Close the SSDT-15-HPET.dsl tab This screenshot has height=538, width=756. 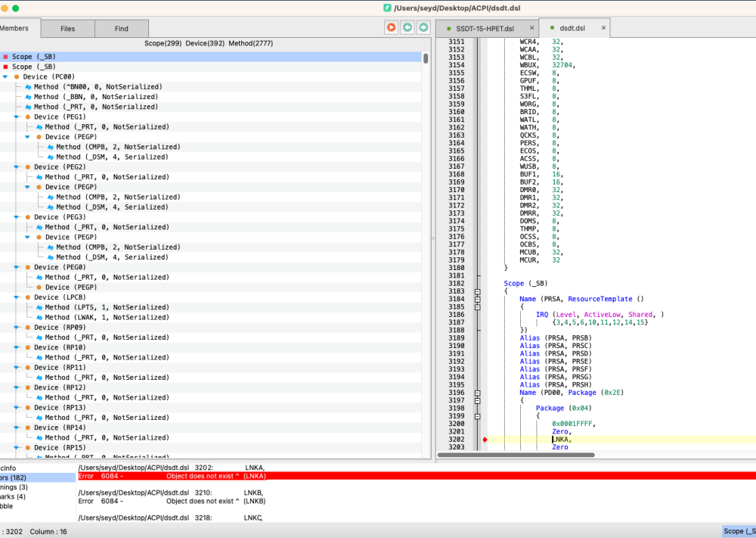pos(531,28)
